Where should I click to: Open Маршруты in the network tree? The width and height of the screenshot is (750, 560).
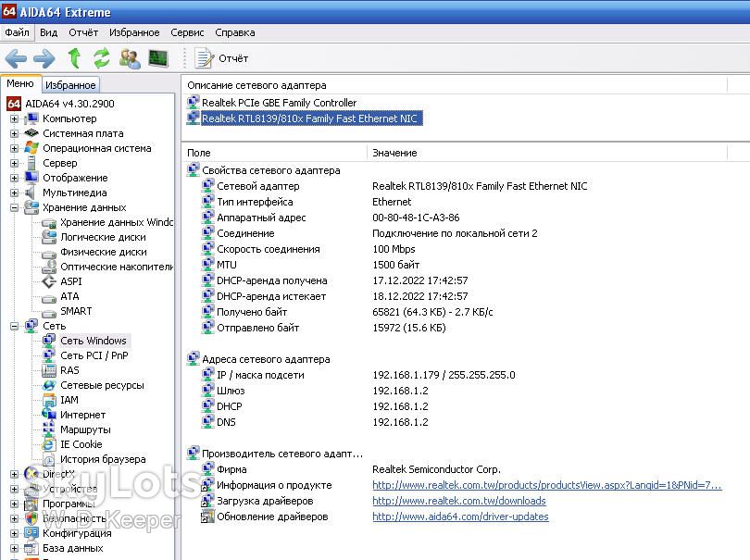coord(85,429)
